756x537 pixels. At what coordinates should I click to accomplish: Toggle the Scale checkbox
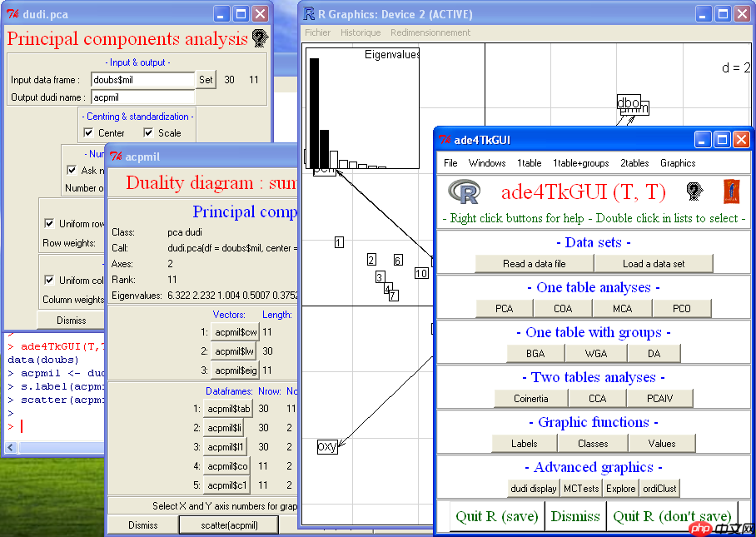149,132
